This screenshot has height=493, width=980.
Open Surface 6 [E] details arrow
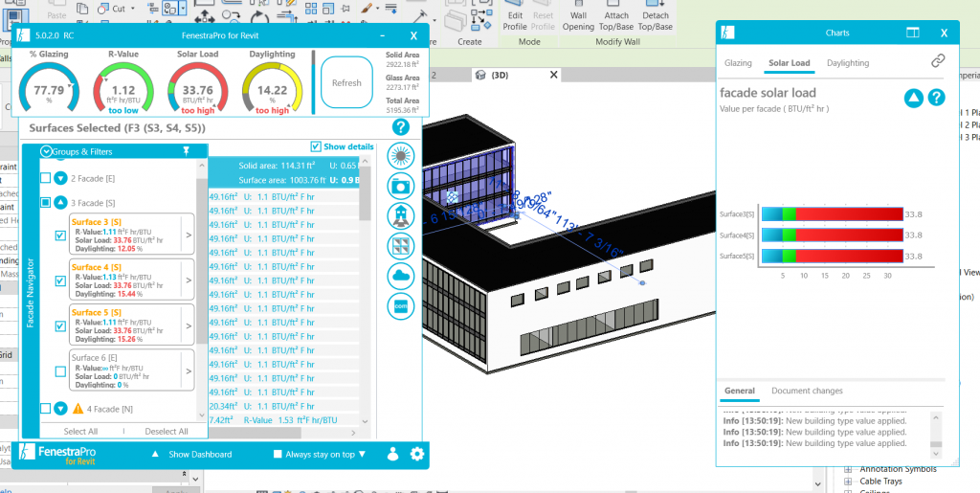(x=189, y=371)
